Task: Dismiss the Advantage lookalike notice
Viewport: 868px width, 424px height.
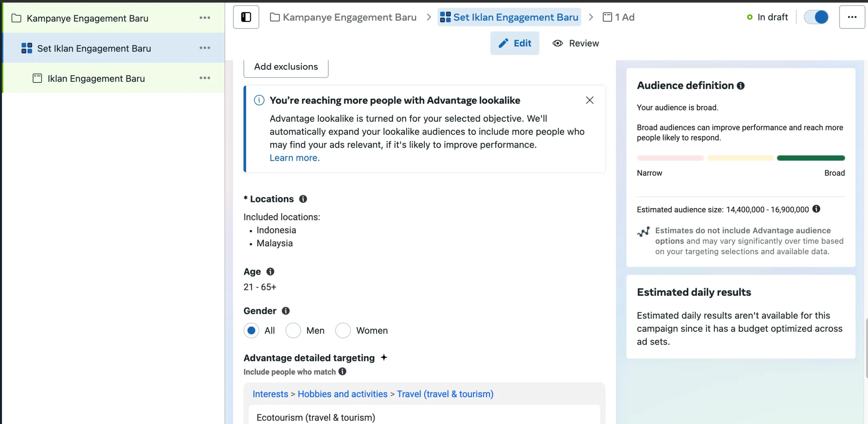Action: click(590, 100)
